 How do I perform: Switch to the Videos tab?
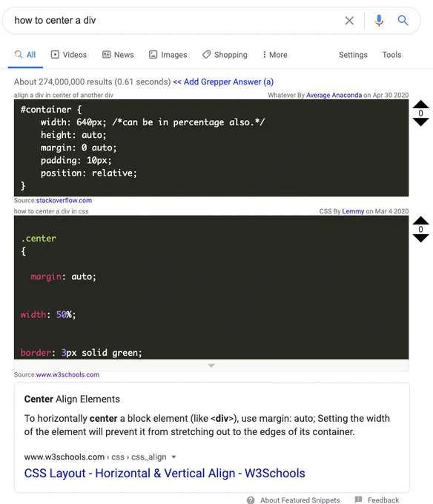click(x=69, y=55)
